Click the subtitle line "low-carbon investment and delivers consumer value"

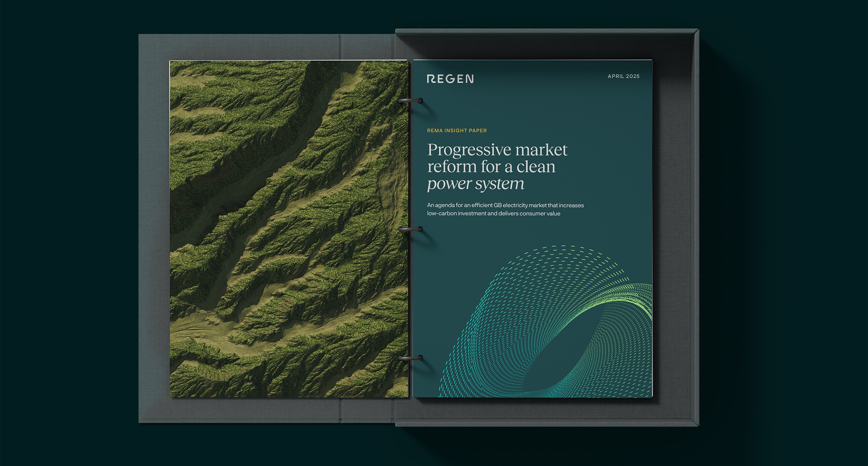(x=494, y=213)
